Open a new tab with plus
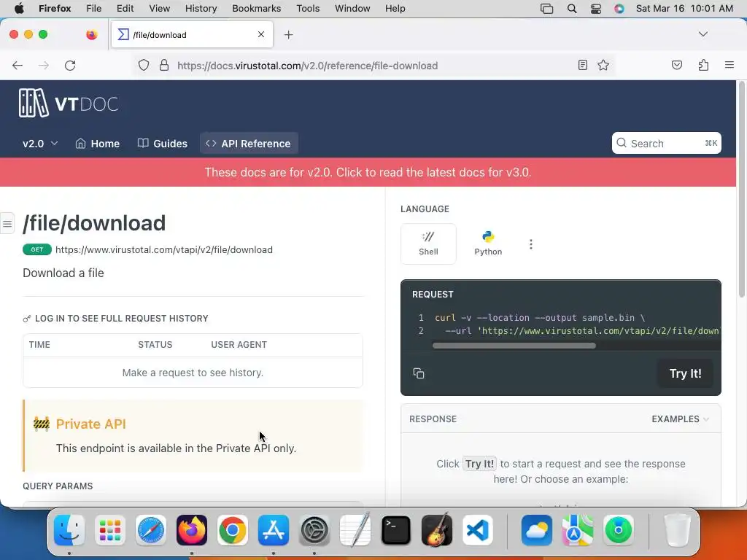Image resolution: width=747 pixels, height=560 pixels. click(x=288, y=35)
